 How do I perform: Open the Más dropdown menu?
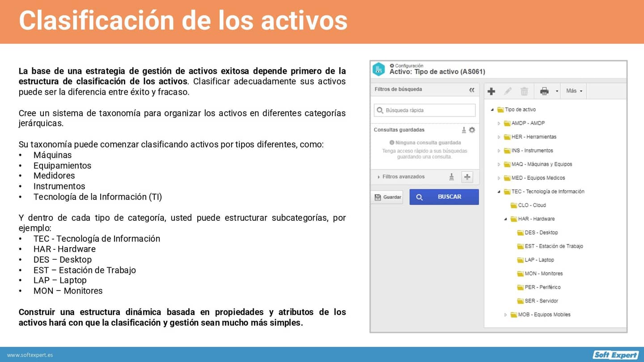point(573,91)
